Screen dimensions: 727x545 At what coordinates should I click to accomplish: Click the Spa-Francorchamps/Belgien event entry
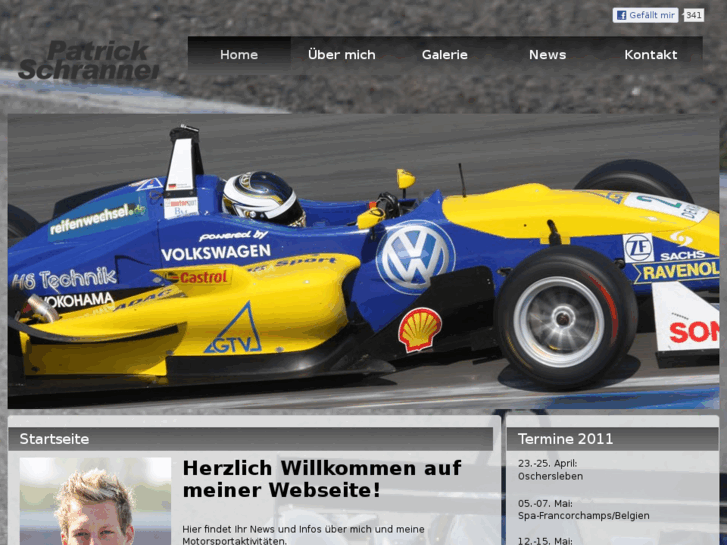[584, 516]
